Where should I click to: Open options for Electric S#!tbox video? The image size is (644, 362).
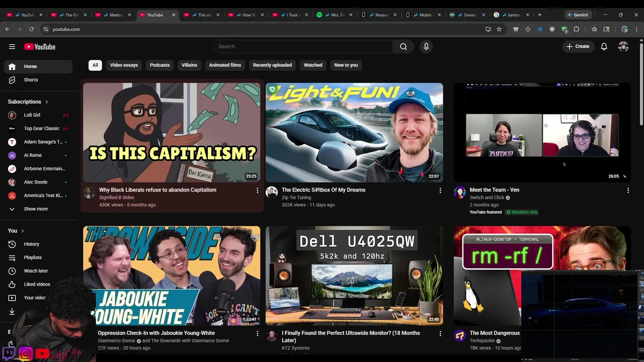(x=440, y=191)
